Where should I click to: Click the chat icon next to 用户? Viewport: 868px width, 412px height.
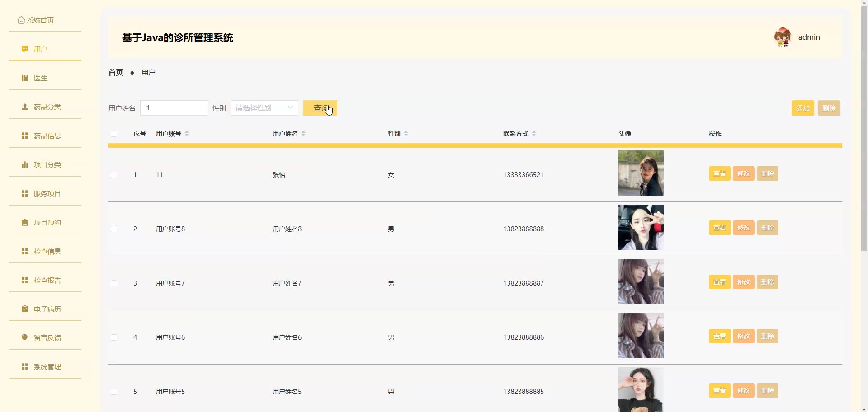point(25,49)
